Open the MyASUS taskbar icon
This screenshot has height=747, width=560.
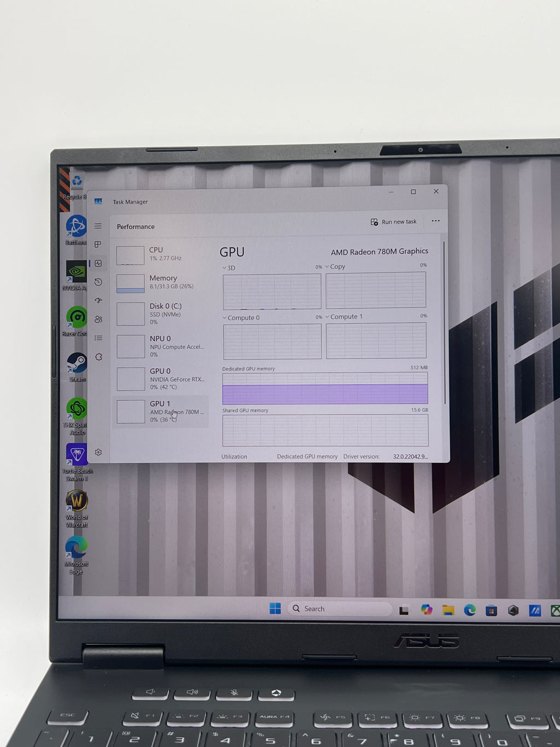coord(535,610)
